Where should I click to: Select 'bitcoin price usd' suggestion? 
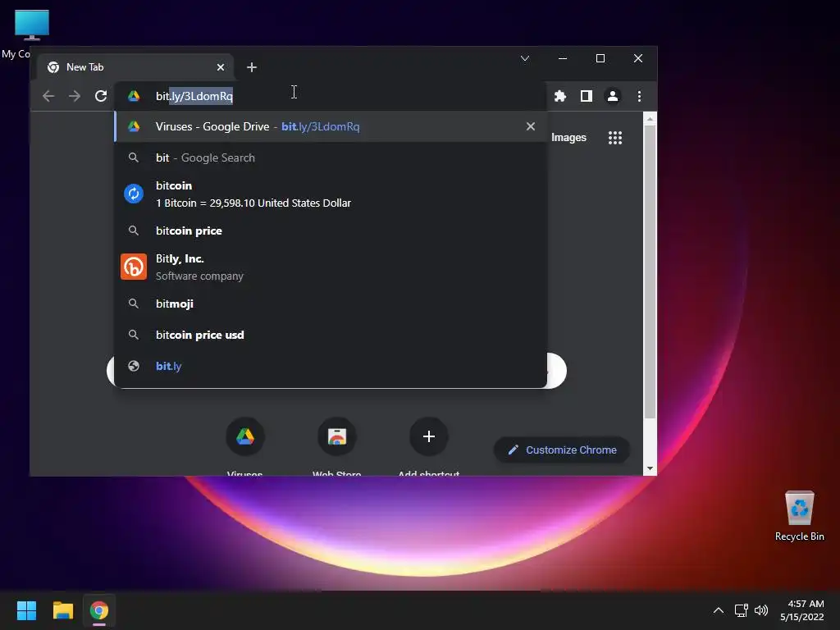point(331,335)
